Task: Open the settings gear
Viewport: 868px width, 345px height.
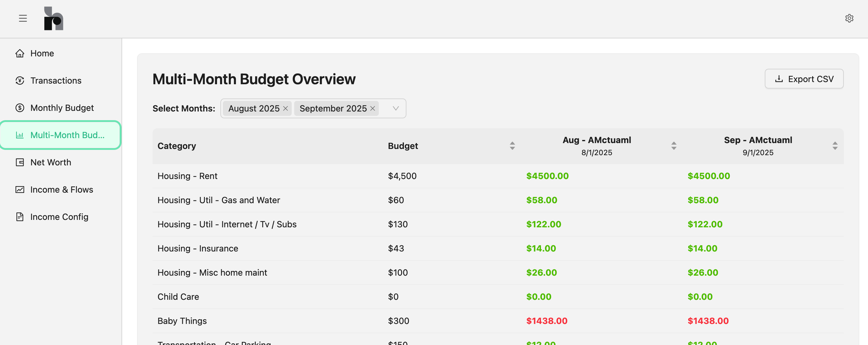Action: [x=849, y=18]
